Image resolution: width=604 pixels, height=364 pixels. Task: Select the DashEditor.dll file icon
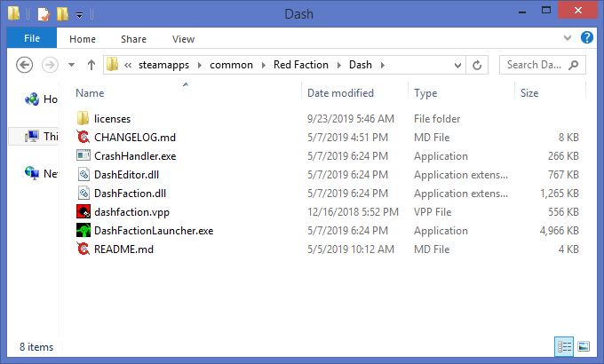point(83,175)
